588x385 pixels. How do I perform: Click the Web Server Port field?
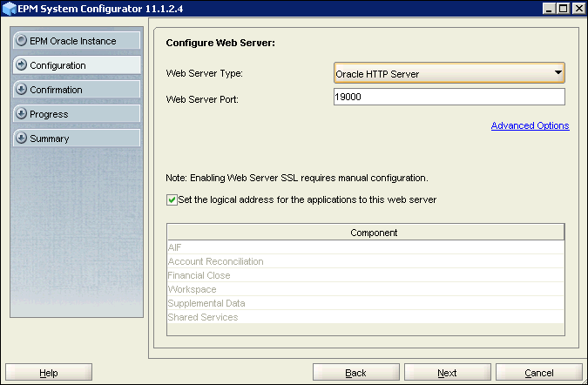tap(449, 97)
